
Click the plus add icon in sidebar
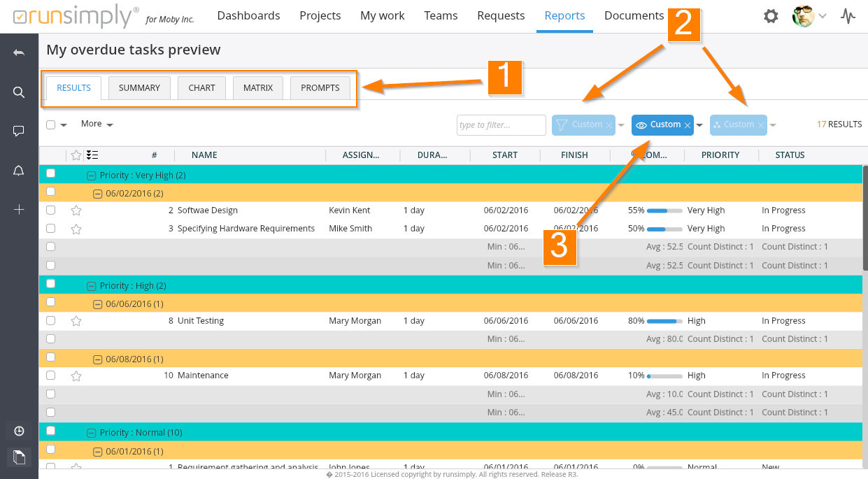pos(19,209)
